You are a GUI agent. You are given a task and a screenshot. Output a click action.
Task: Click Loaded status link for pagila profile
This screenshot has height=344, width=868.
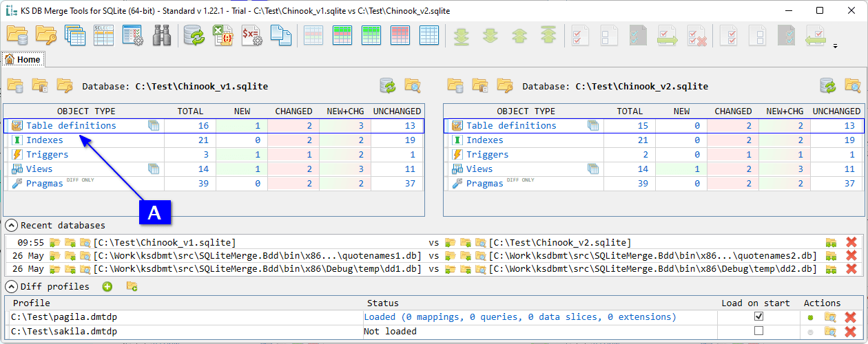(x=520, y=317)
